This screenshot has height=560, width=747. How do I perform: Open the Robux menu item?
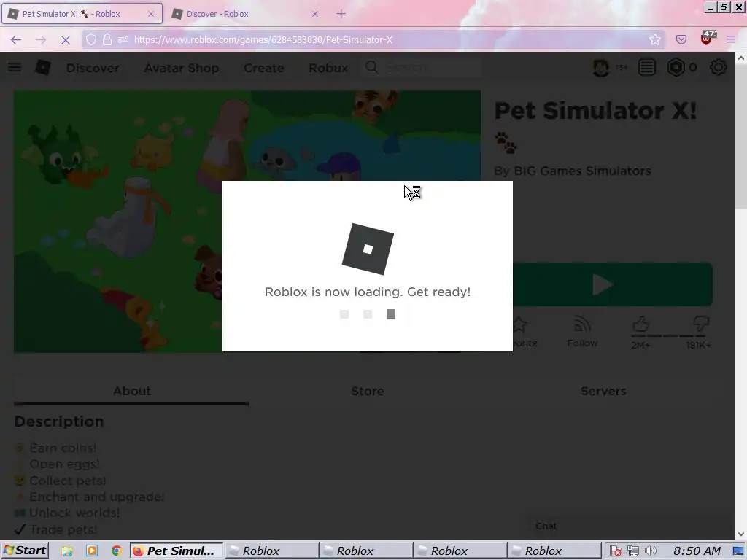click(328, 68)
